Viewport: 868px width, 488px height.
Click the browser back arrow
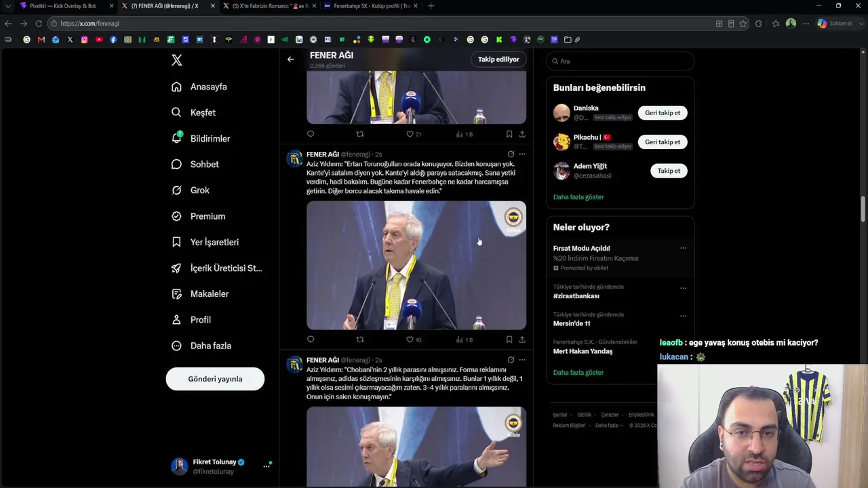tap(8, 23)
